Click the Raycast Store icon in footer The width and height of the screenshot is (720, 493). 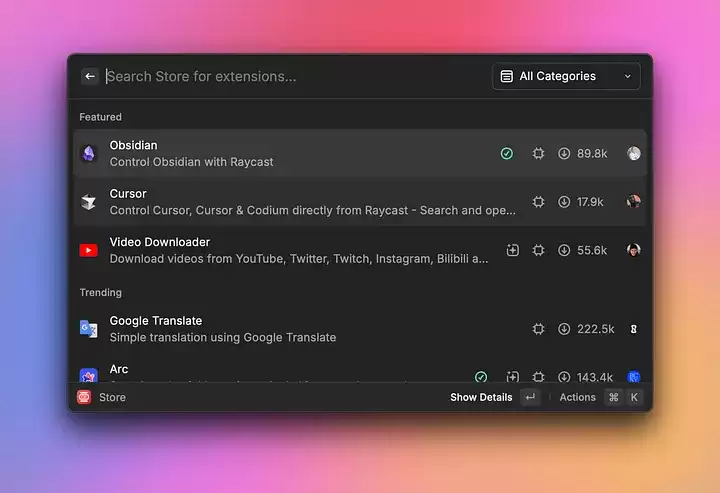[x=84, y=397]
